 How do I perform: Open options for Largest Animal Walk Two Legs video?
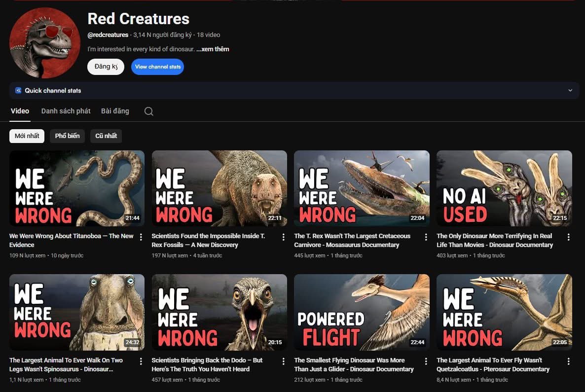click(141, 361)
